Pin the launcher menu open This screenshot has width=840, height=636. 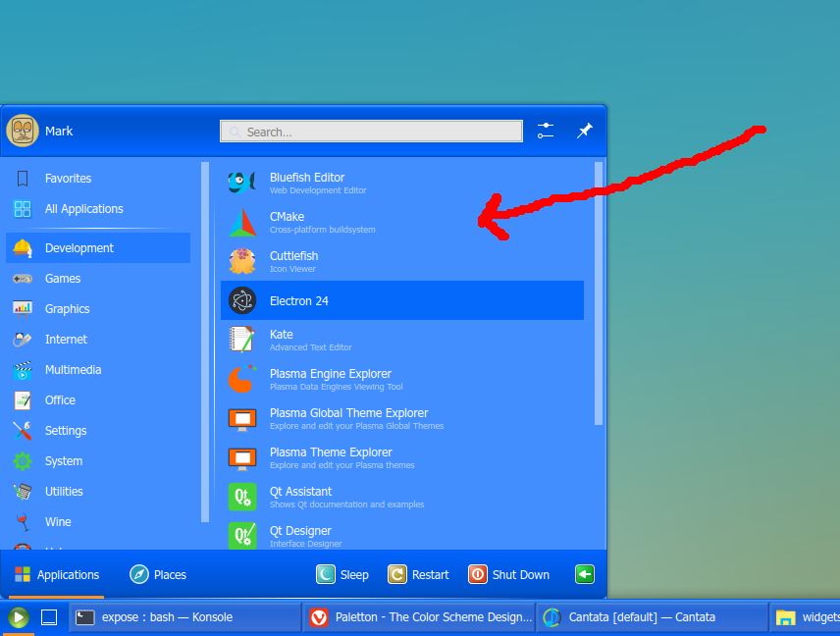(585, 131)
